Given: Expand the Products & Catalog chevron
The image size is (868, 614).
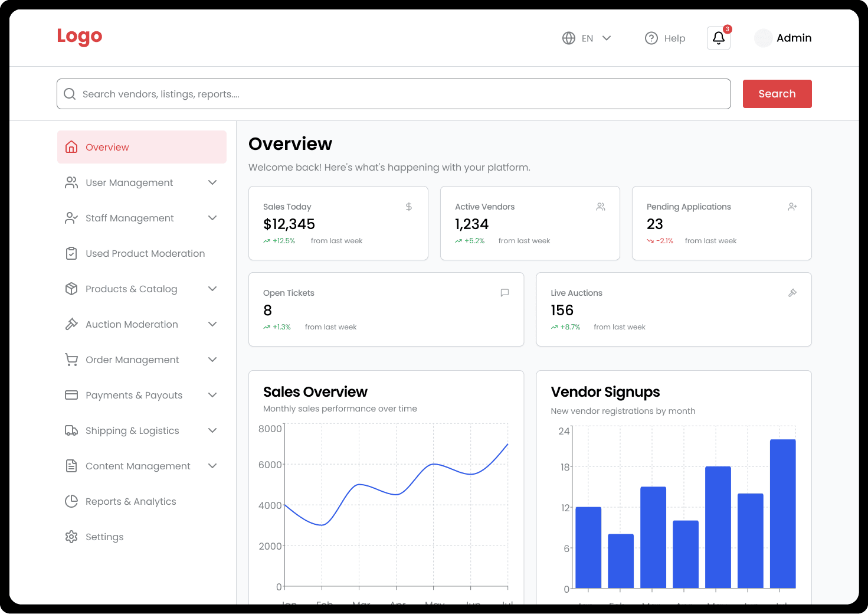Looking at the screenshot, I should point(212,289).
